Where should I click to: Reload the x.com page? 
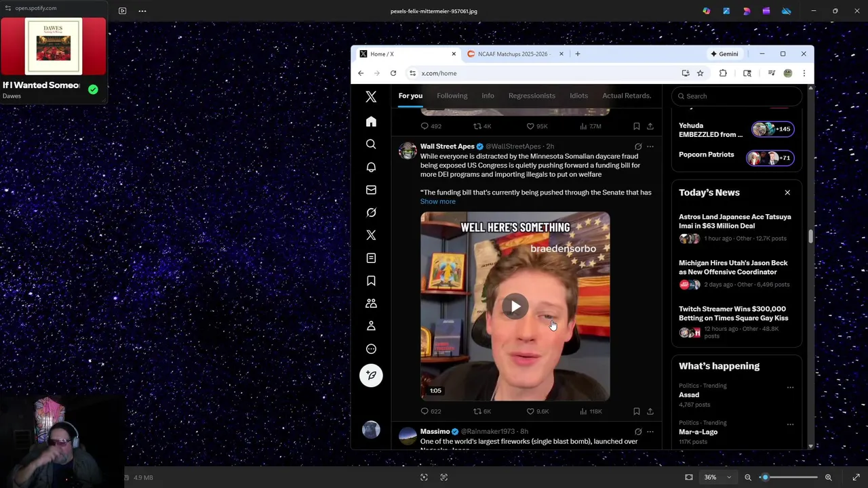(x=393, y=73)
